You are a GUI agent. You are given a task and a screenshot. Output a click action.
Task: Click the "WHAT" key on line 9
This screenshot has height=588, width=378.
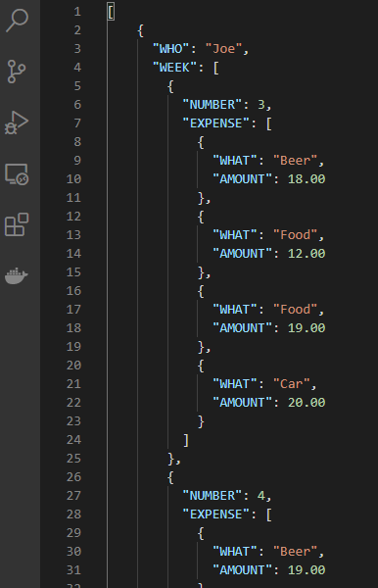pyautogui.click(x=235, y=161)
